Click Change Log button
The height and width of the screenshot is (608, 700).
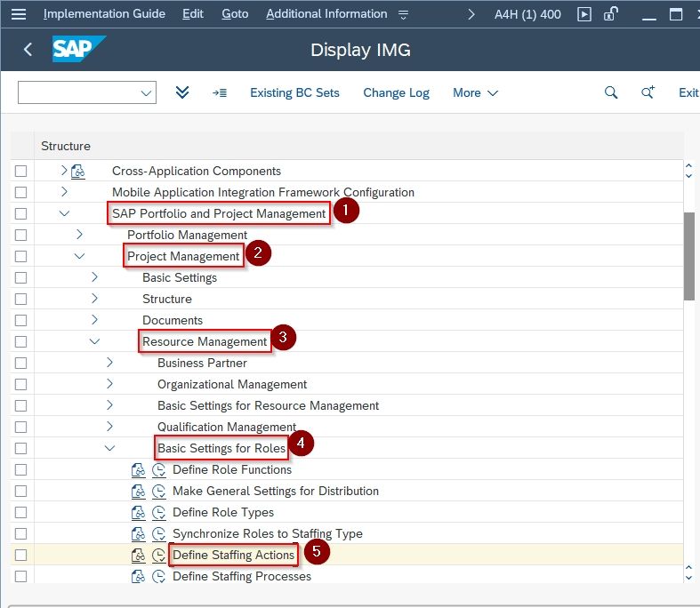point(396,92)
